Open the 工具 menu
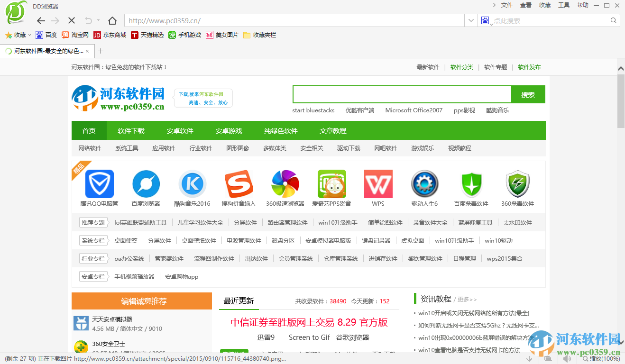 [564, 5]
